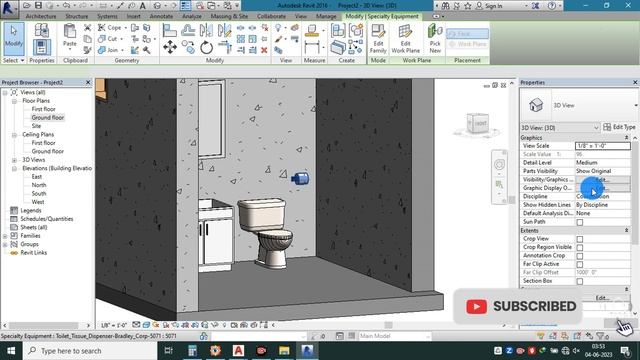Click the Project Browser horizontal scrollbar
640x360 pixels.
(x=44, y=325)
